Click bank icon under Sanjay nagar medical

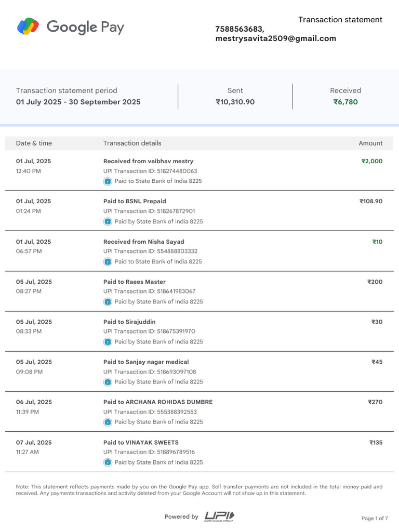108,382
